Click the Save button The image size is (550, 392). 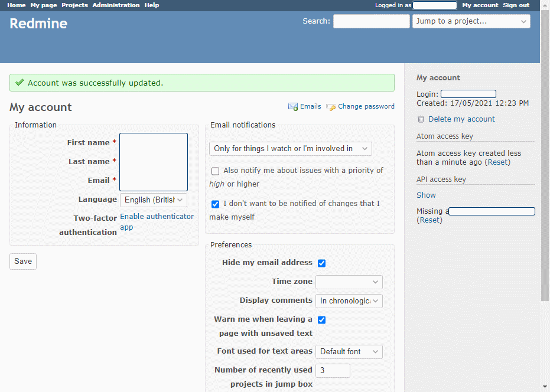[x=23, y=262]
